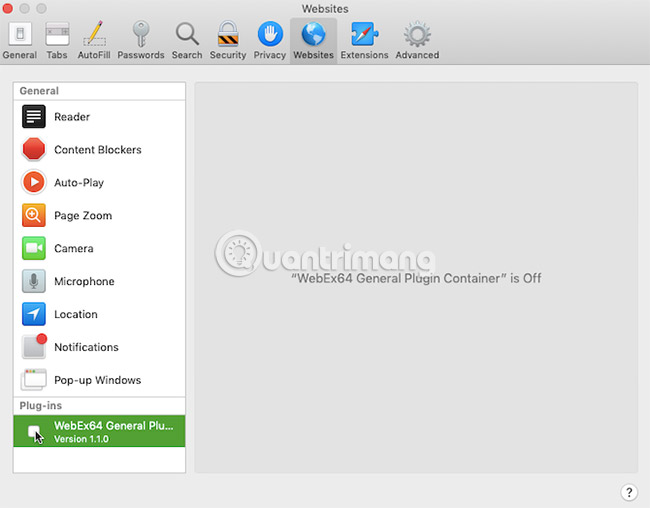This screenshot has height=508, width=650.
Task: Open the Passwords key icon
Action: (x=141, y=34)
